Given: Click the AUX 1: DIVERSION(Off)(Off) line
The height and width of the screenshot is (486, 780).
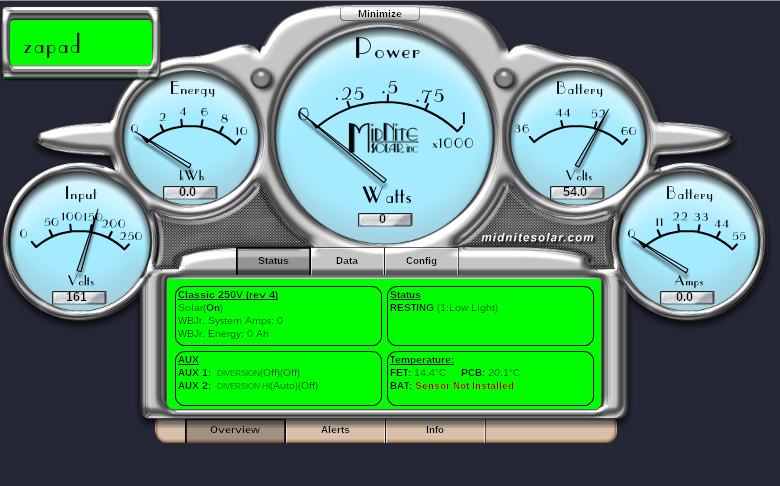Looking at the screenshot, I should coord(239,373).
